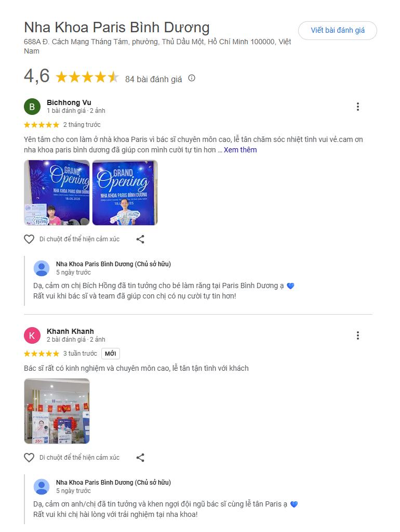This screenshot has width=400, height=532.
Task: Open the Khanh Khanh reviewer name link
Action: pyautogui.click(x=70, y=331)
